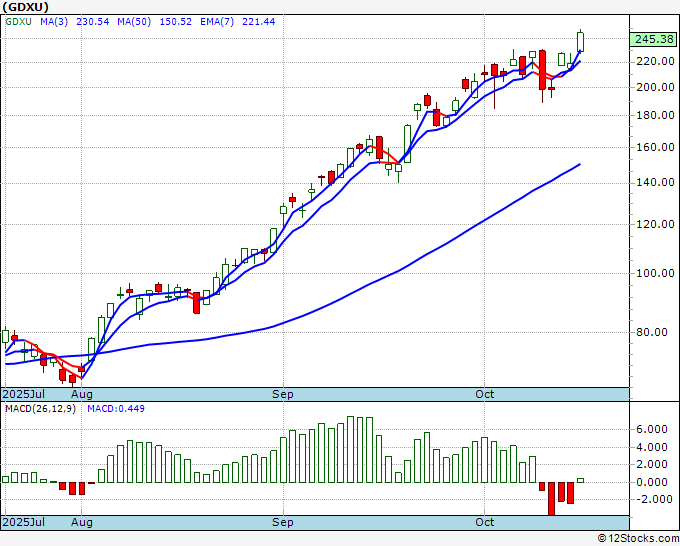Click the MA(50) value 150.52
This screenshot has height=546, width=680.
pyautogui.click(x=176, y=22)
